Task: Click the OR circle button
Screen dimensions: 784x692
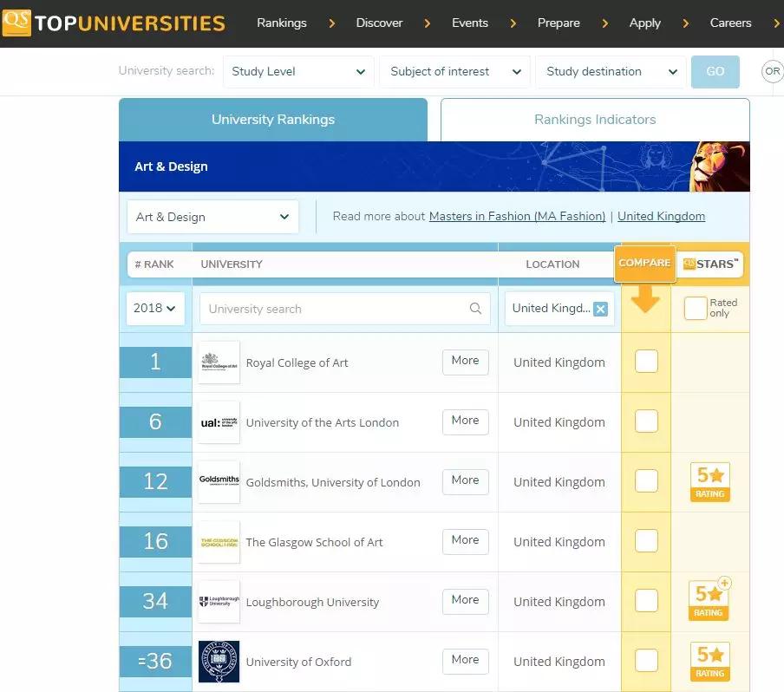Action: pyautogui.click(x=773, y=71)
